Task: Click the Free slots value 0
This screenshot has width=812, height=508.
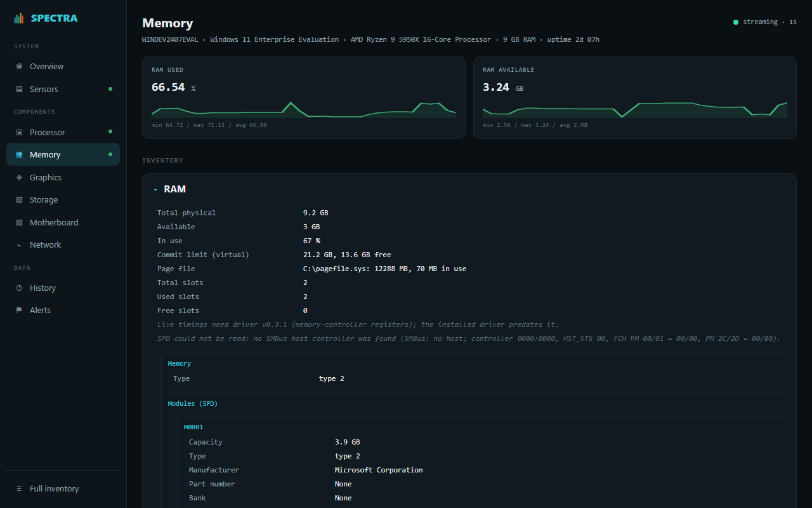Action: (x=305, y=311)
